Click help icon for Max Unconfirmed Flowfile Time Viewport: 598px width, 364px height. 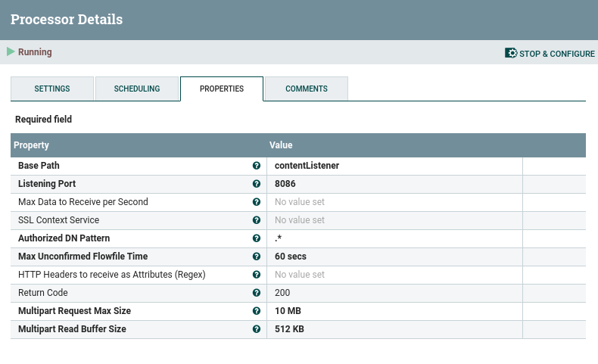[257, 257]
